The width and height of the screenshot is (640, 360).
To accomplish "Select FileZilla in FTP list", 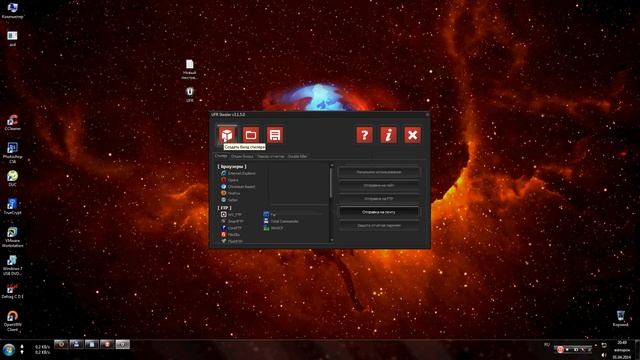I will point(230,235).
